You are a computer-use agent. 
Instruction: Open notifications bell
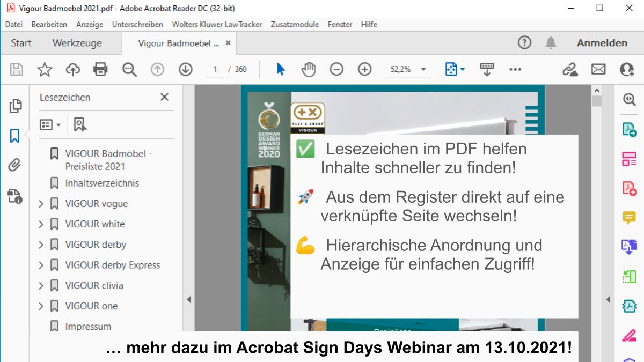pos(551,43)
